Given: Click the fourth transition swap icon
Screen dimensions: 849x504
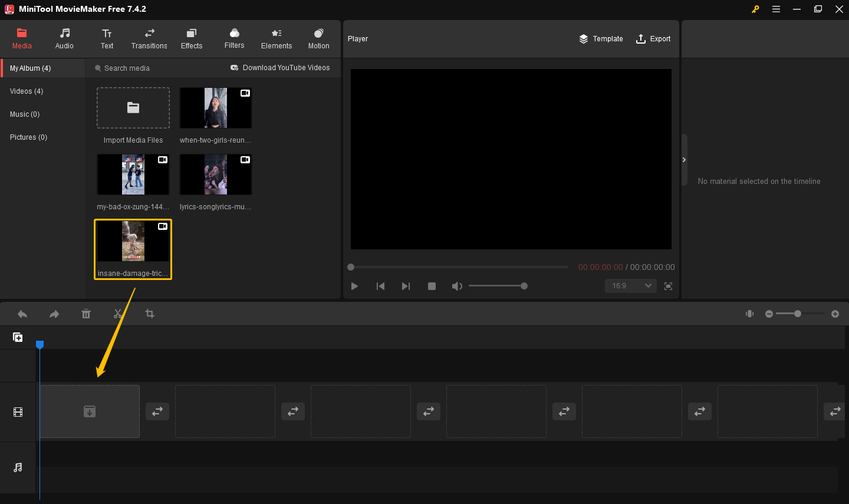Looking at the screenshot, I should pyautogui.click(x=564, y=411).
